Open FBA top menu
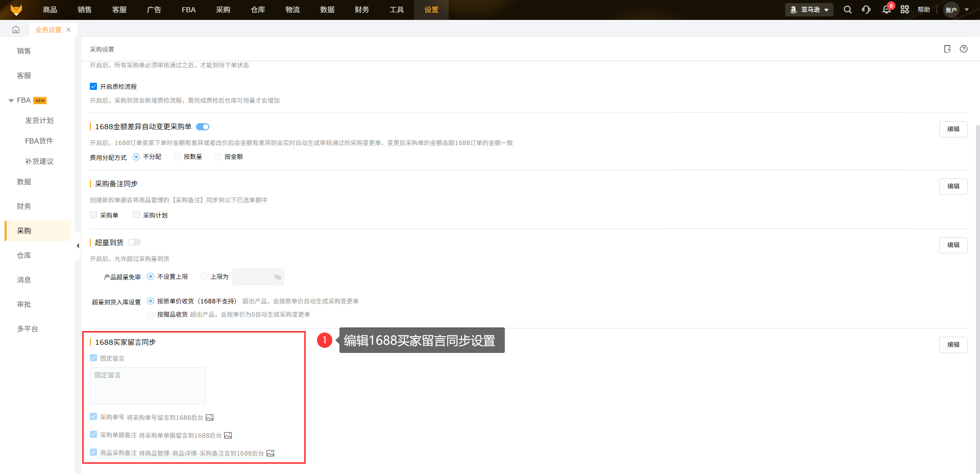Image resolution: width=980 pixels, height=474 pixels. pos(189,10)
